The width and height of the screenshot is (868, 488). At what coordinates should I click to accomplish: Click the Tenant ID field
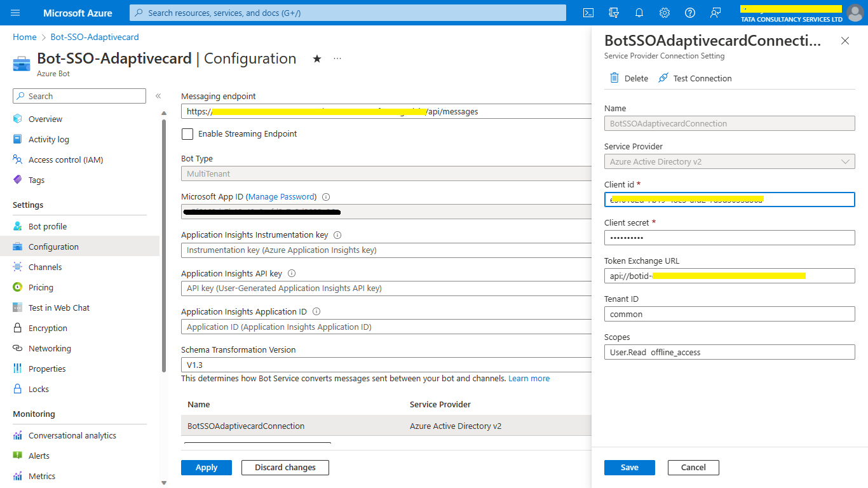pyautogui.click(x=729, y=314)
